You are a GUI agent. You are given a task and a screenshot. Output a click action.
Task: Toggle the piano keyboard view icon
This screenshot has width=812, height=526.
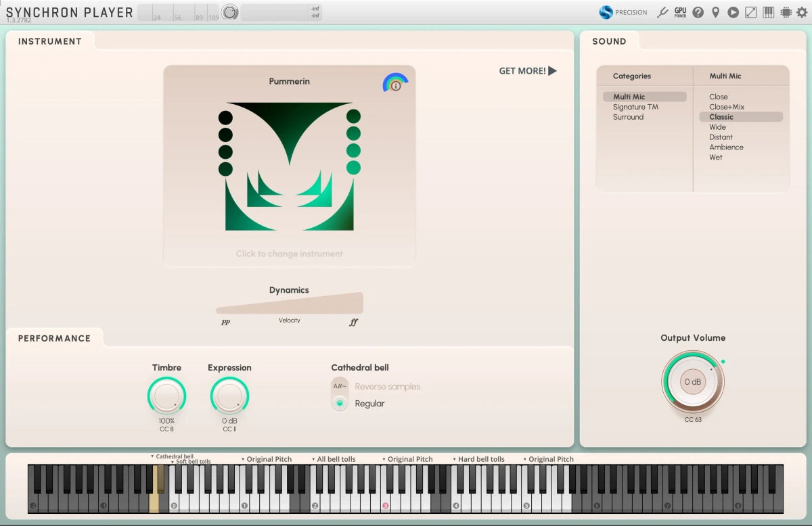click(x=768, y=12)
